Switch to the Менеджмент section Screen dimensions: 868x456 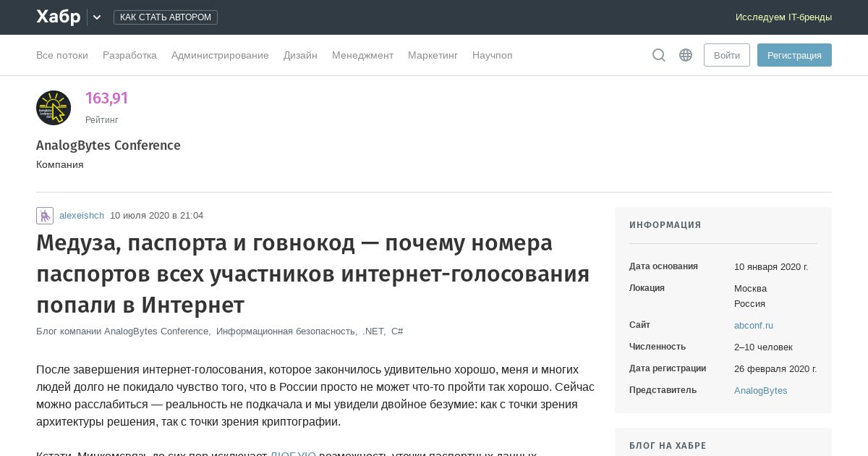pyautogui.click(x=362, y=55)
